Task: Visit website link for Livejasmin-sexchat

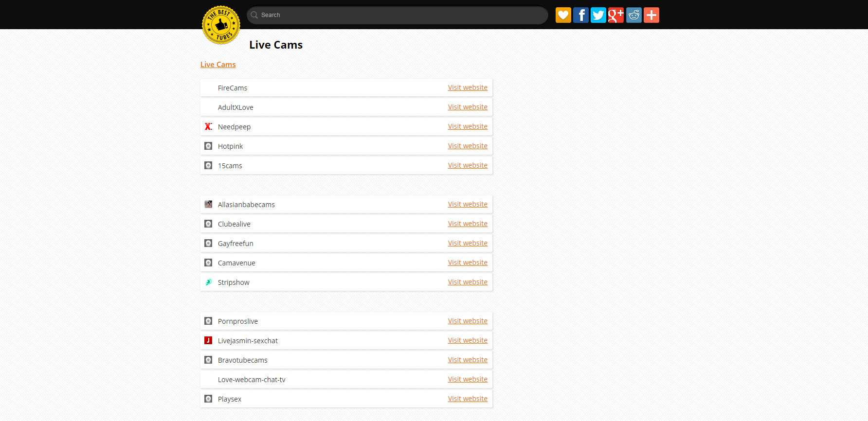Action: (468, 340)
